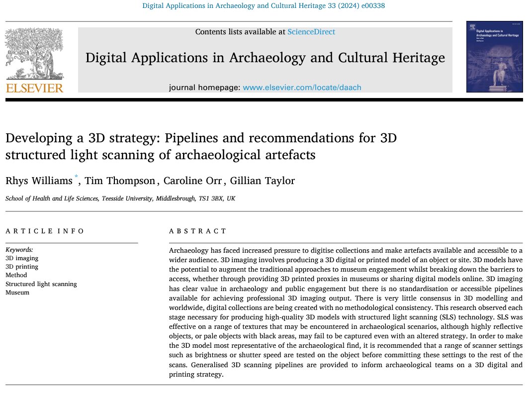Click the ABSTRACT heading
The height and width of the screenshot is (400, 532).
coord(197,231)
